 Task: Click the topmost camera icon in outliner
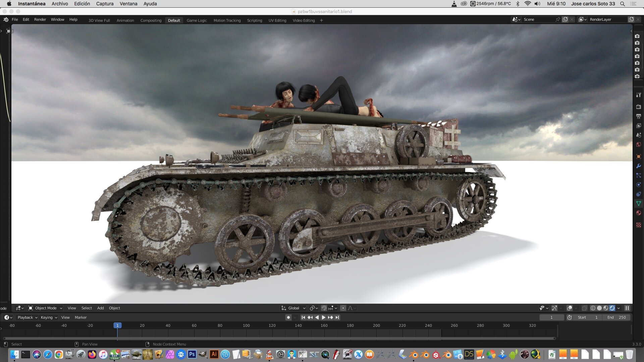(x=637, y=36)
